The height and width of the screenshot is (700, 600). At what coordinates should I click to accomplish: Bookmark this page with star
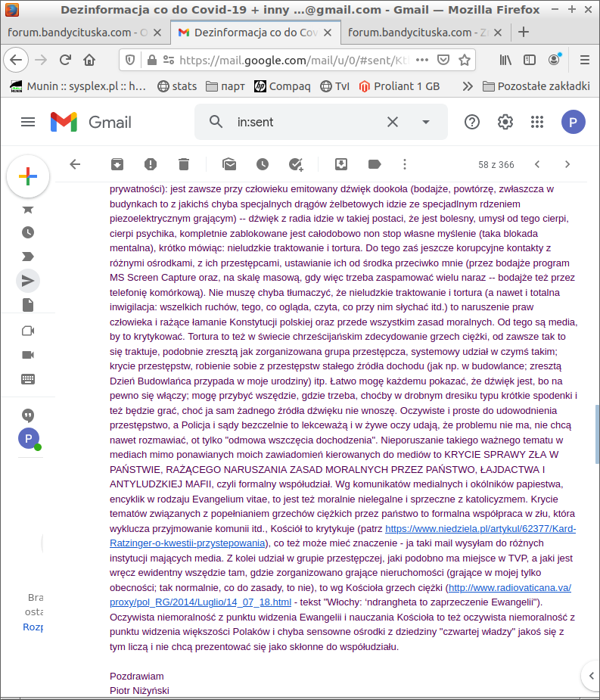465,59
